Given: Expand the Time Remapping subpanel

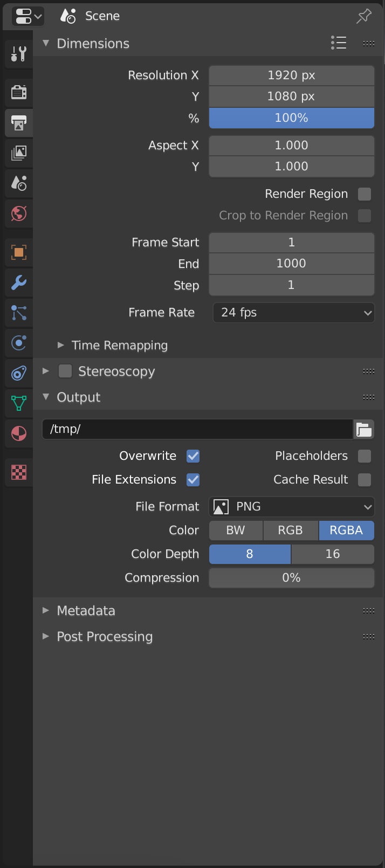Looking at the screenshot, I should (x=119, y=346).
